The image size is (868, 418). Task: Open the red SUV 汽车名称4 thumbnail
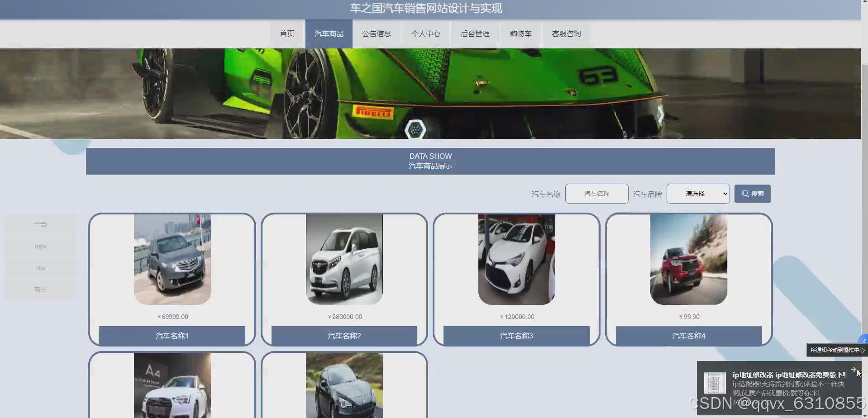[x=689, y=260]
